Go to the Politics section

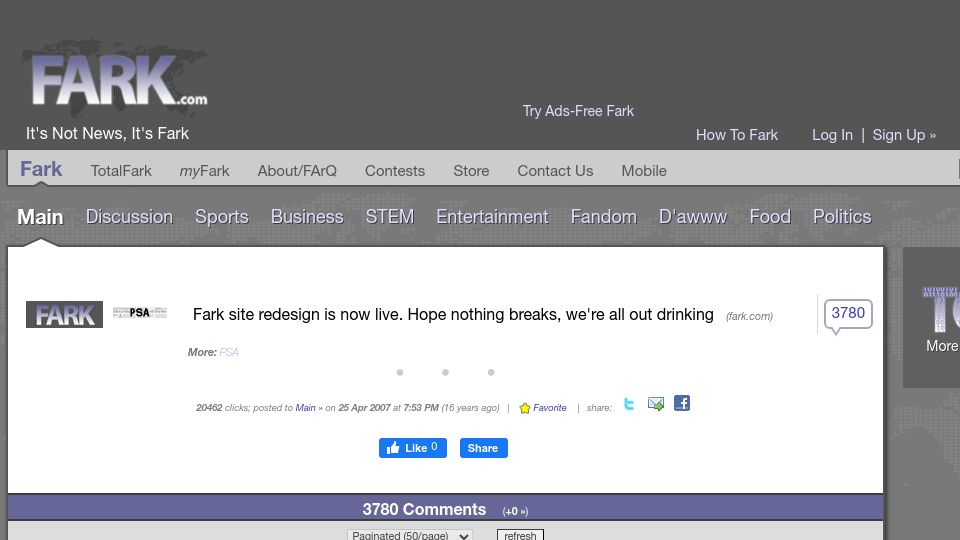coord(842,217)
